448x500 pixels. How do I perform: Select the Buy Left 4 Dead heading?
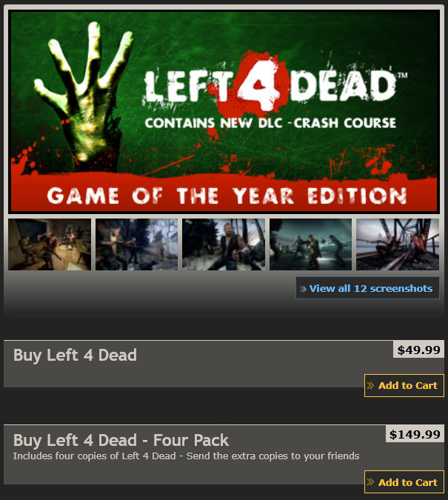click(x=75, y=356)
